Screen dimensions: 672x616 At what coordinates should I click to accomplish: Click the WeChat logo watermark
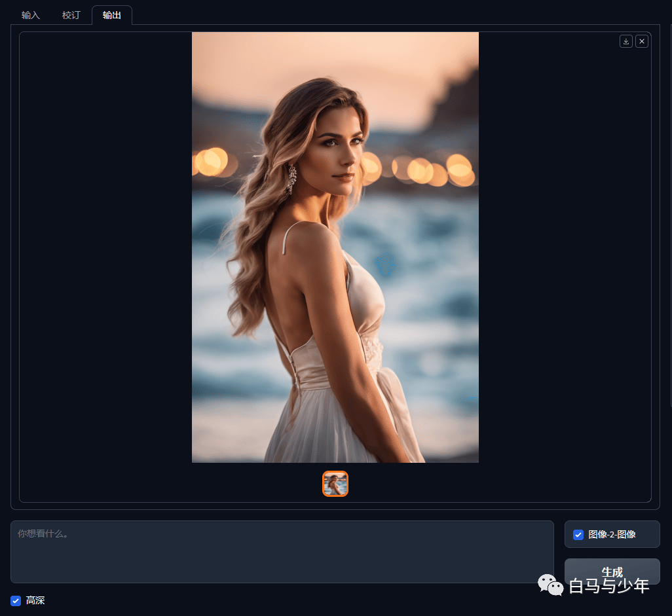(550, 585)
